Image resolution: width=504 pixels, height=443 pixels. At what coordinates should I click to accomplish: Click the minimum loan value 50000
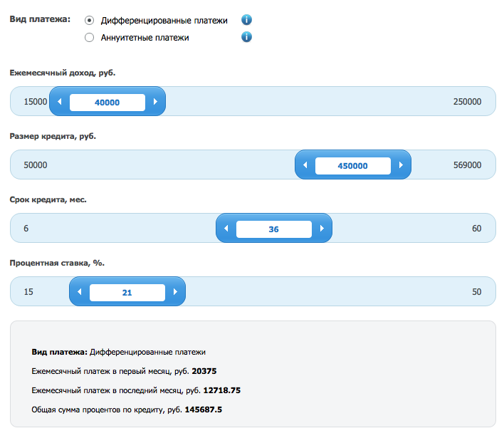[36, 165]
